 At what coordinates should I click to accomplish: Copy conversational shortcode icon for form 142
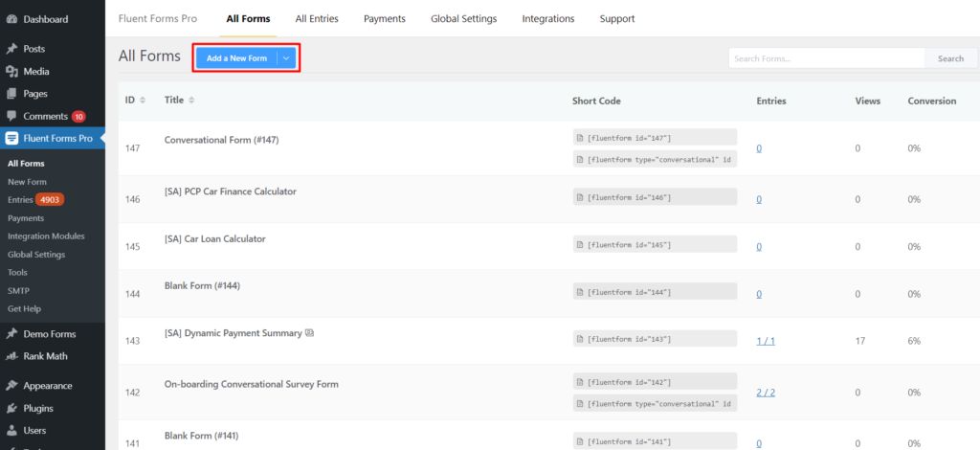(580, 403)
